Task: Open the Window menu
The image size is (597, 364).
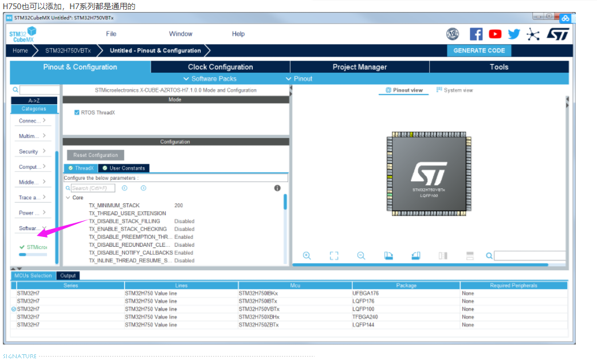Action: click(x=180, y=34)
